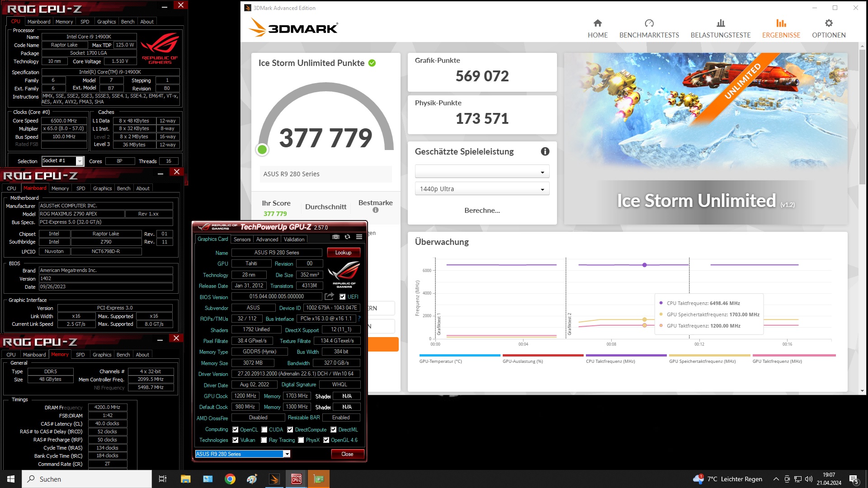Screen dimensions: 868x488
Task: Click the Bus Interface question mark in GPU-Z
Action: 359,319
